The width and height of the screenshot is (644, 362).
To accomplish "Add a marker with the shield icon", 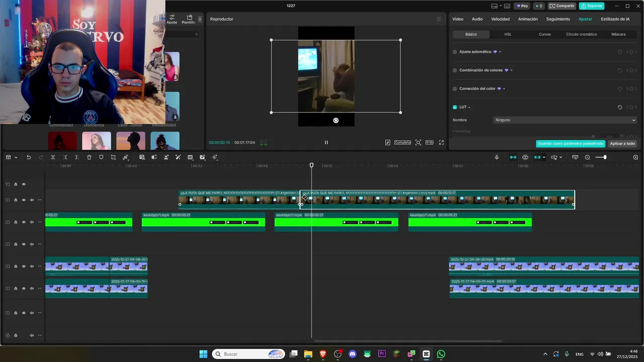I will [x=101, y=157].
